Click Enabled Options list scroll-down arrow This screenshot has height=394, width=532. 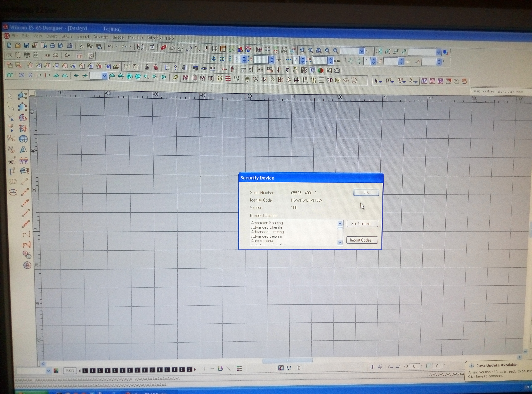(340, 243)
